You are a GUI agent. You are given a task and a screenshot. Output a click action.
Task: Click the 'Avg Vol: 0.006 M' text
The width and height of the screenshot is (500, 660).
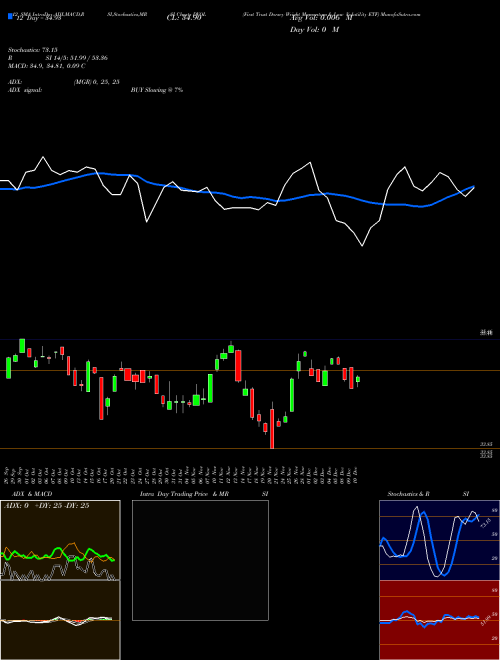tap(320, 18)
